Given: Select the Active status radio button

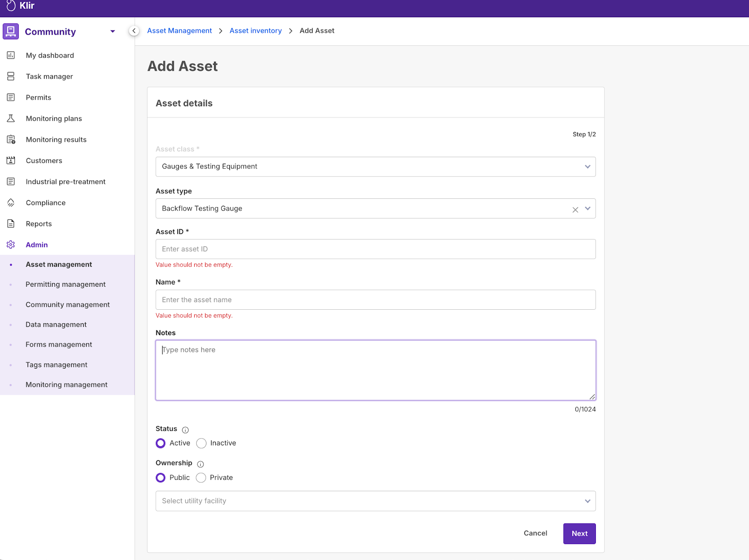Looking at the screenshot, I should (x=161, y=443).
